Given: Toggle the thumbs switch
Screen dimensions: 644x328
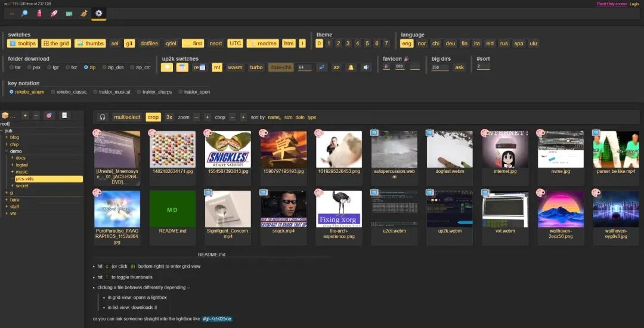Looking at the screenshot, I should point(90,44).
